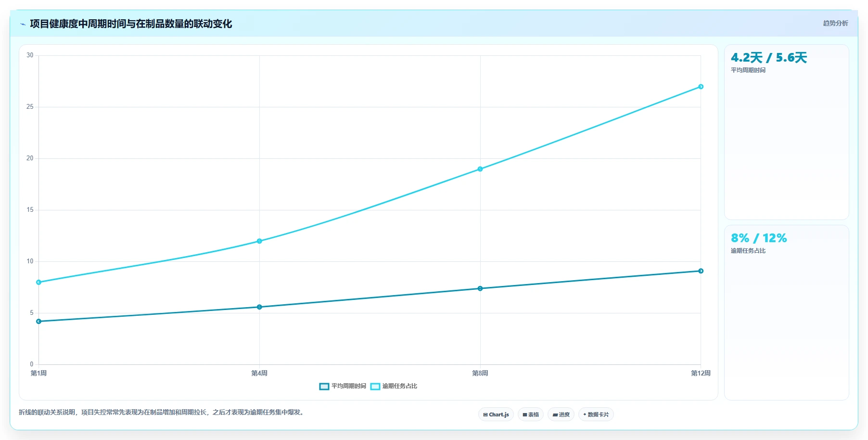Toggle the 逾期任务占比 legend entry
868x440 pixels.
394,386
